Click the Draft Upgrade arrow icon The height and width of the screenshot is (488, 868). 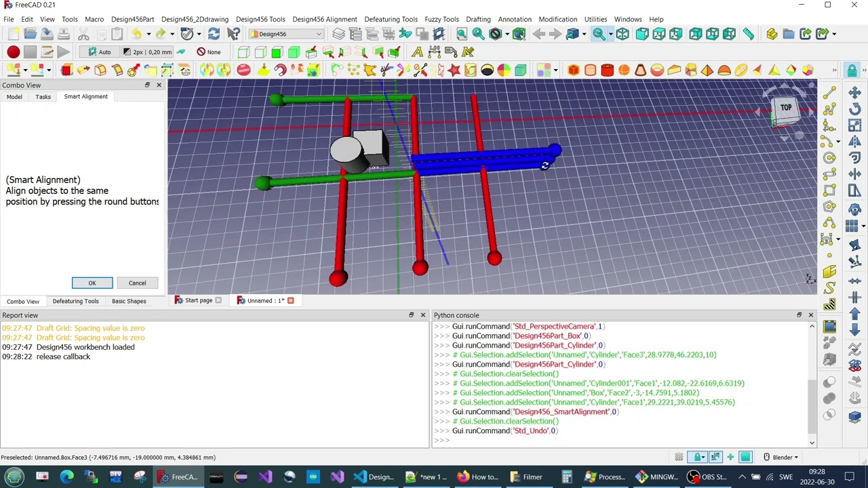tap(854, 314)
